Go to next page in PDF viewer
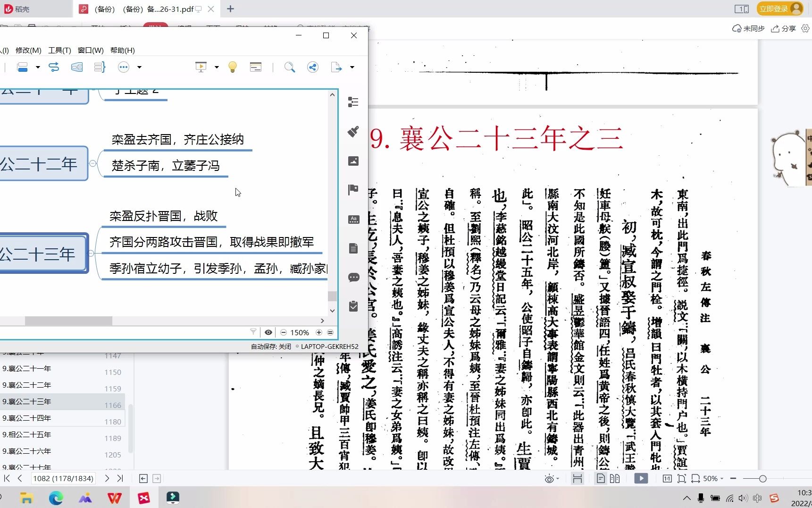This screenshot has width=812, height=508. (107, 478)
